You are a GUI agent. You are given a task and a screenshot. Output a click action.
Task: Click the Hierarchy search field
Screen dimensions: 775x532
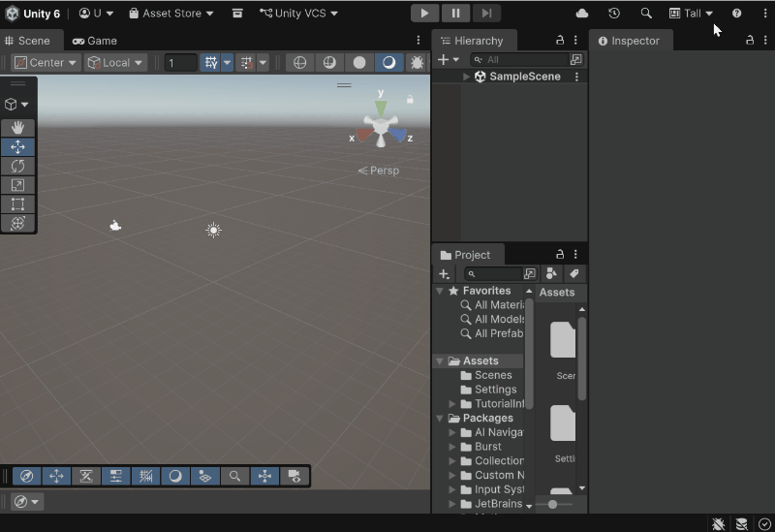coord(520,60)
